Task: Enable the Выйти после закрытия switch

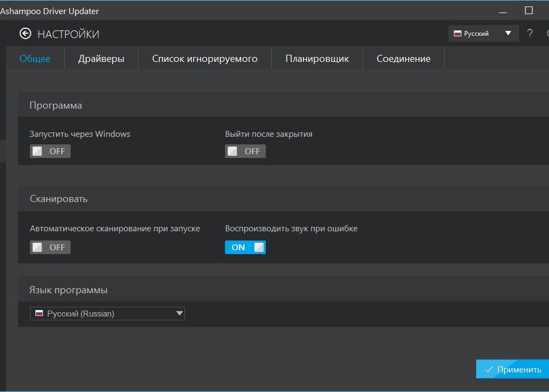Action: point(245,151)
